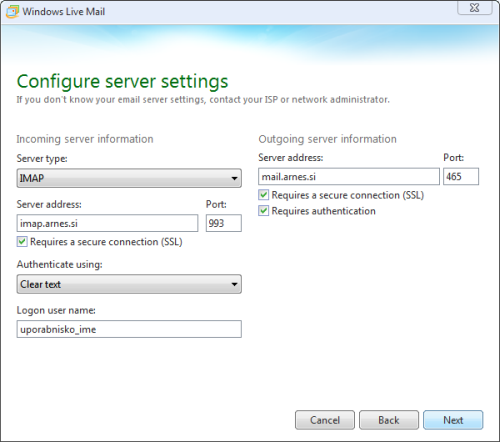Click the incoming server address field imap.arnes.si

tap(107, 223)
